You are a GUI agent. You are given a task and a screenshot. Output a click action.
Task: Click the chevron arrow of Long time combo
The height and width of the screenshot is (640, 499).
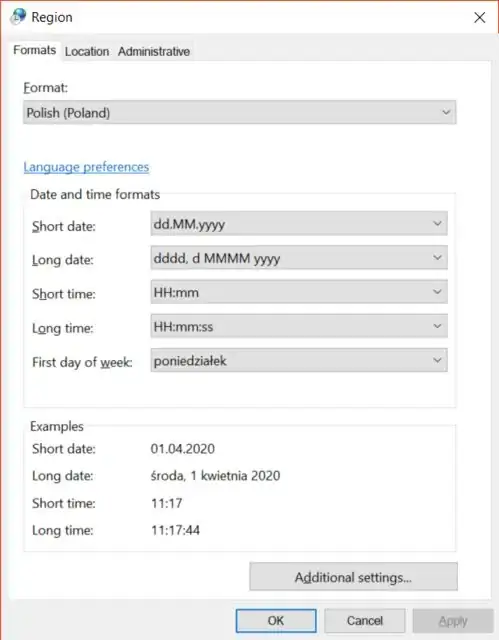pos(437,326)
